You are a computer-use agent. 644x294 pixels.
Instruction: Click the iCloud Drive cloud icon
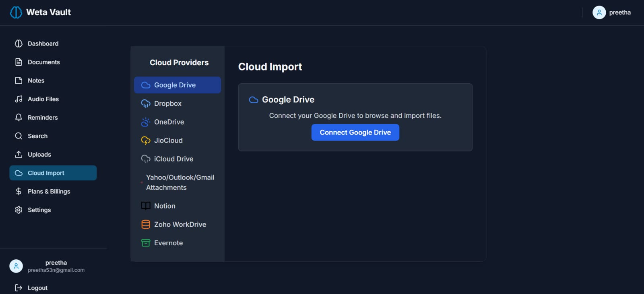click(x=146, y=159)
